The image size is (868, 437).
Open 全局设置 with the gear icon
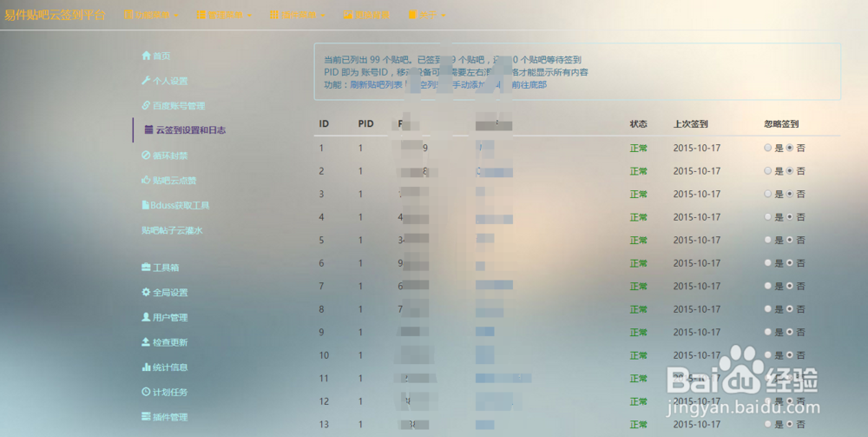pyautogui.click(x=164, y=293)
